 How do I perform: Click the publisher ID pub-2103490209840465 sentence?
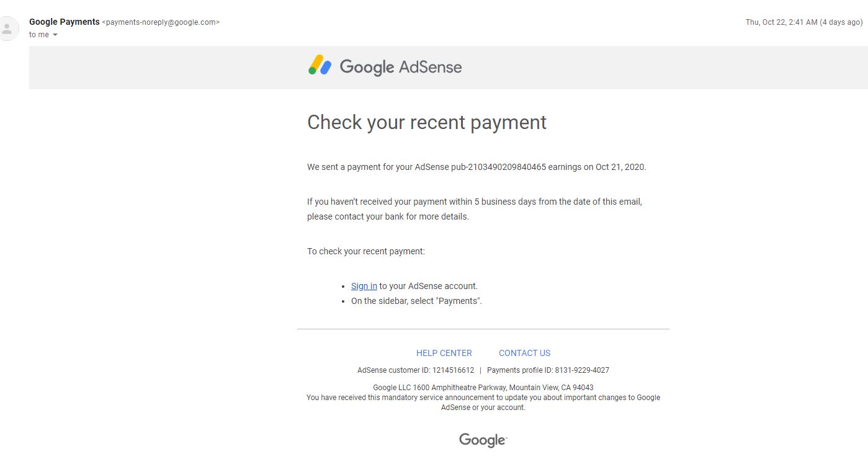477,167
